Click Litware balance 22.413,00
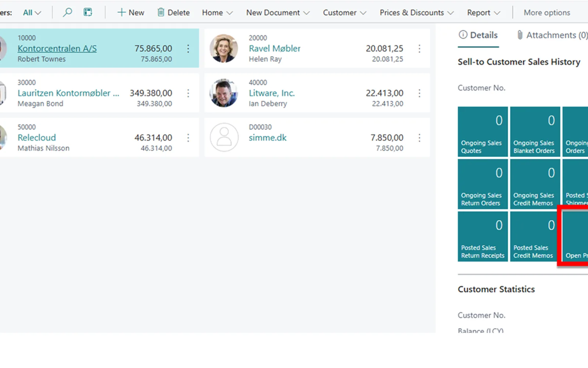Image resolution: width=588 pixels, height=368 pixels. 384,93
